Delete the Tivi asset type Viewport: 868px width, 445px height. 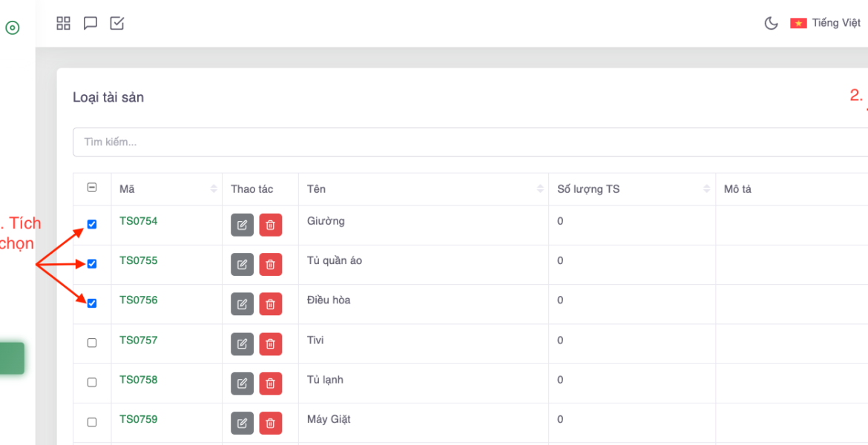[x=270, y=343]
